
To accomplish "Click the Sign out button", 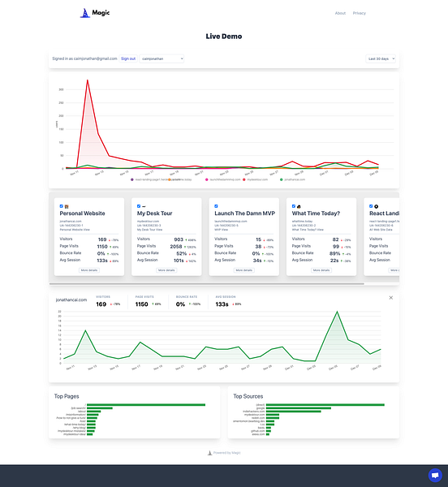I will coord(128,58).
